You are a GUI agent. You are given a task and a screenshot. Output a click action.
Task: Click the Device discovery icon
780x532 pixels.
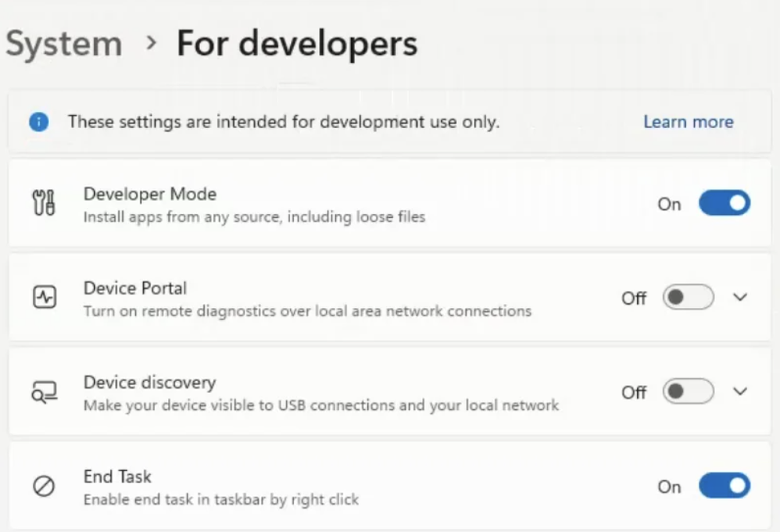tap(44, 392)
